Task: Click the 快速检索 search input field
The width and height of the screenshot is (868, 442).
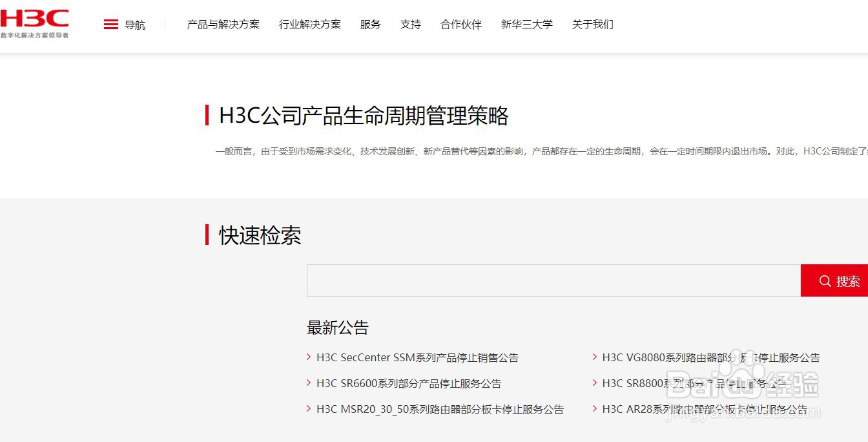Action: pyautogui.click(x=553, y=280)
